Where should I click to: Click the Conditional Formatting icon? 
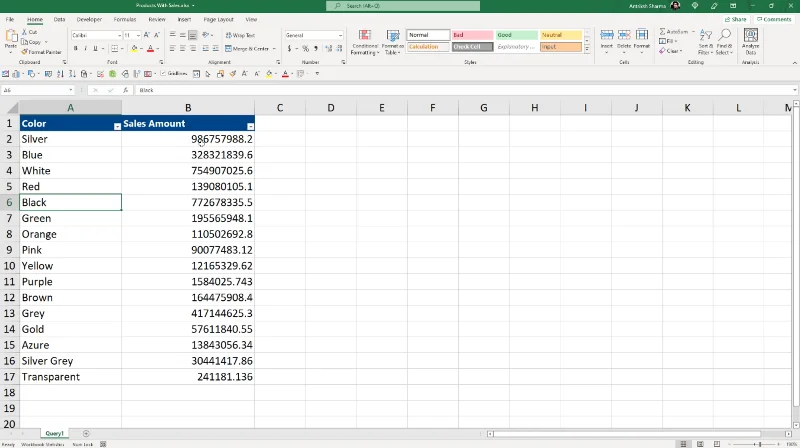click(365, 35)
